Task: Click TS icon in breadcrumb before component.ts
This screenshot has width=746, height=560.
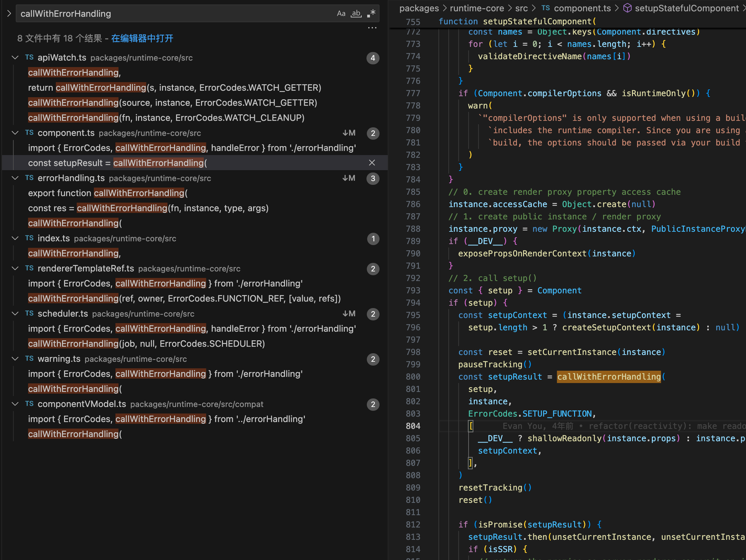Action: point(546,8)
